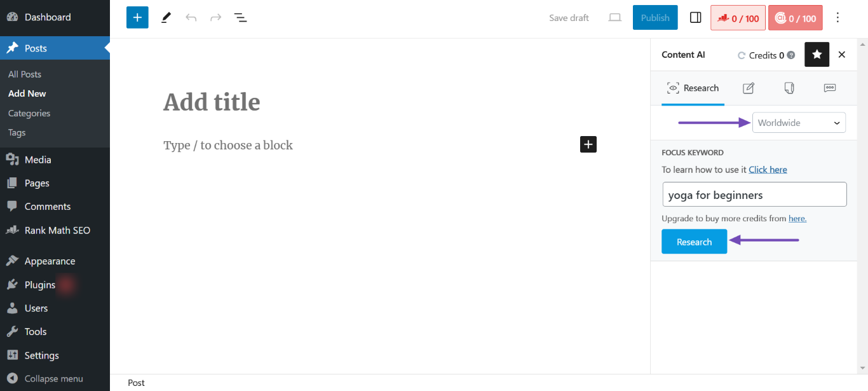The image size is (868, 391).
Task: Select the pencil Tools icon in top toolbar
Action: pos(166,18)
